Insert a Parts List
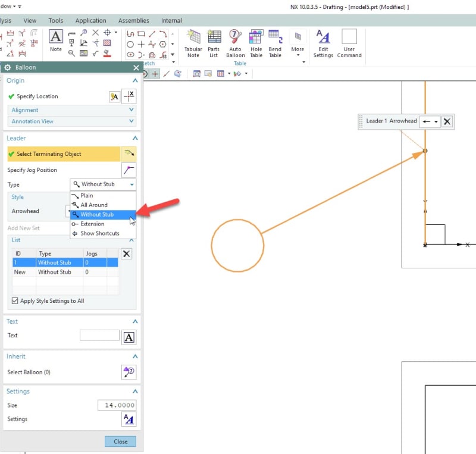The image size is (476, 454). coord(214,43)
